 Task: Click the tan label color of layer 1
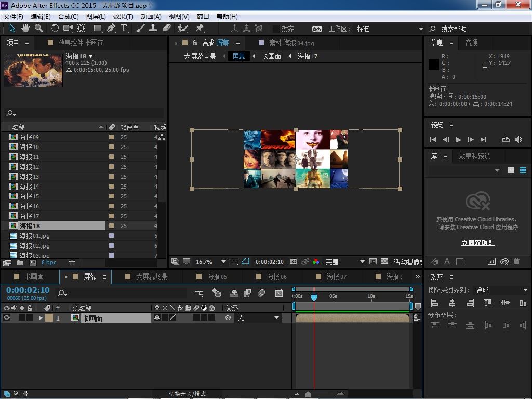[x=49, y=318]
